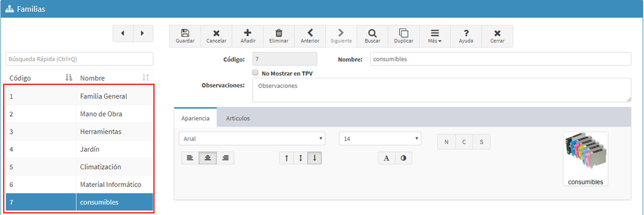Cancel changes with the Cancelar button
644x215 pixels.
(x=217, y=36)
